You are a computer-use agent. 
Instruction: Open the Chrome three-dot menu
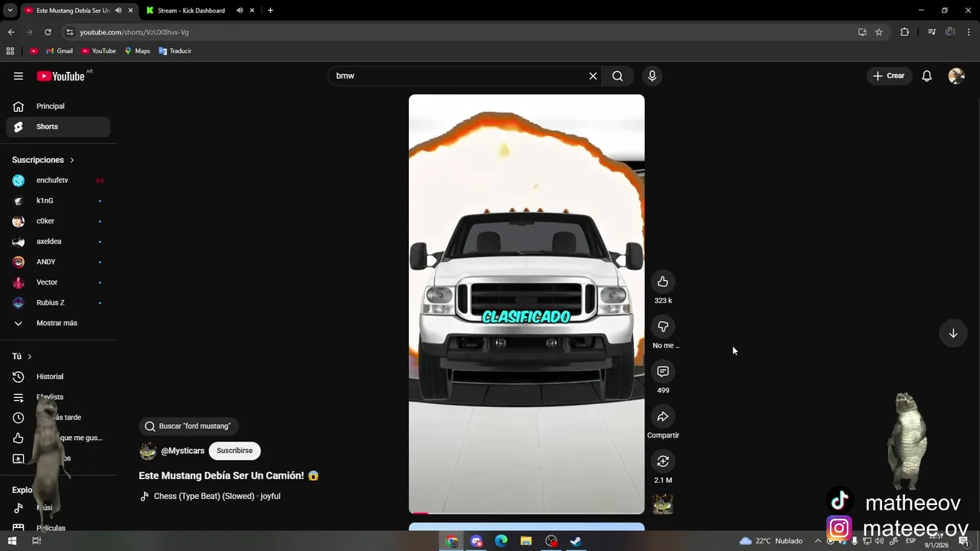click(969, 32)
